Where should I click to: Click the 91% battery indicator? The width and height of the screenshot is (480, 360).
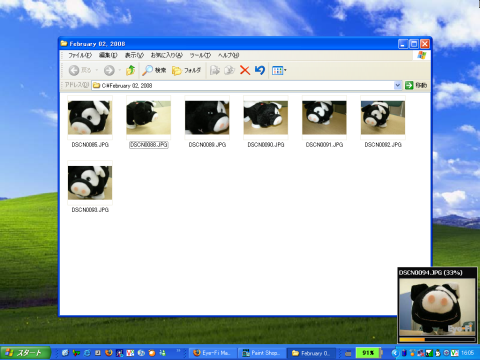(x=368, y=353)
